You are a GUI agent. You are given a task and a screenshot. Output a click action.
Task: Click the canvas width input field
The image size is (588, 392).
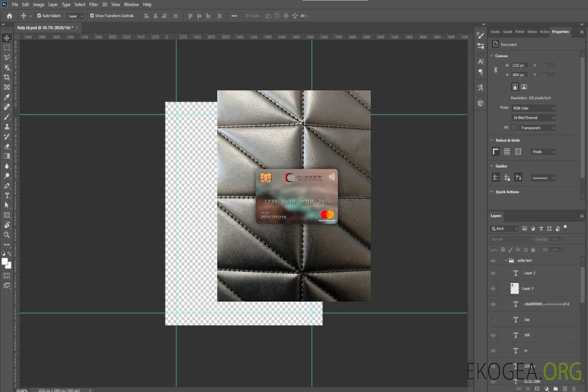tap(519, 65)
